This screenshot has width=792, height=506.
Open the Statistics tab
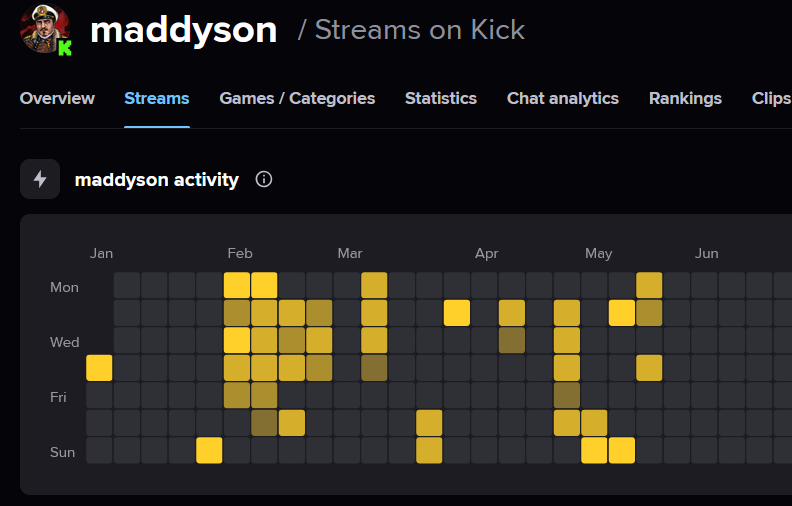pos(441,98)
